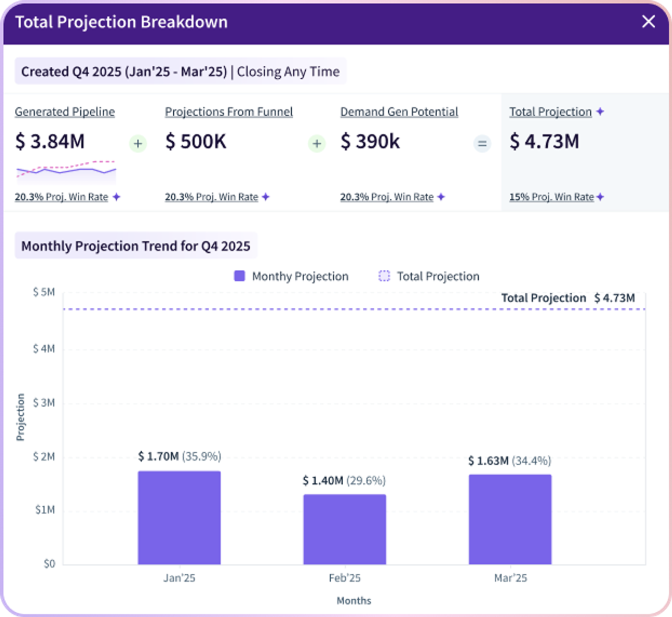Click the $ 1.40M (29.6%) bar label
This screenshot has height=617, width=672.
344,481
